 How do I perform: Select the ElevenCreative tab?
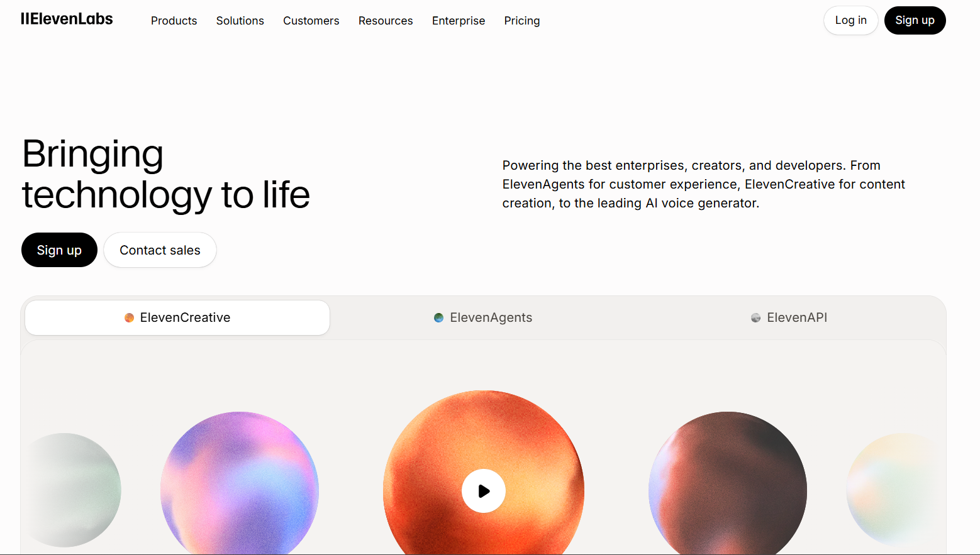pyautogui.click(x=177, y=317)
